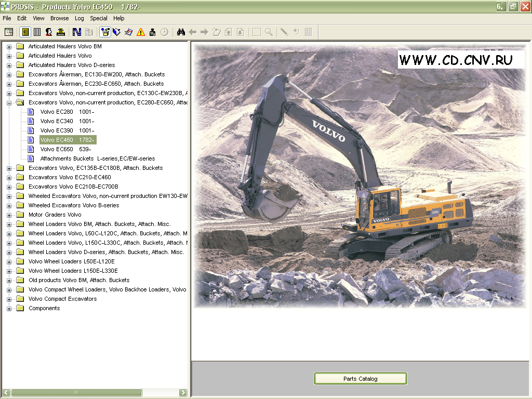Click the Volvo excavator product image
Viewport: 532px width, 399px height.
click(360, 176)
